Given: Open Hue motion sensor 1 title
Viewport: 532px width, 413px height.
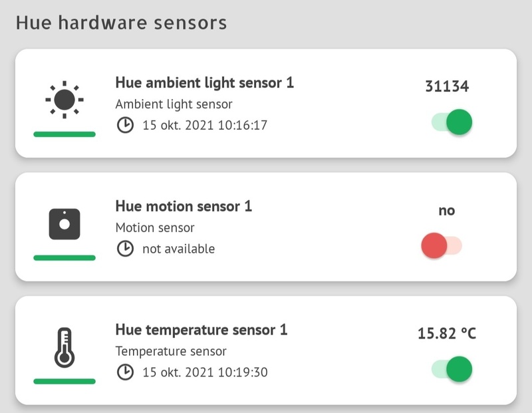Looking at the screenshot, I should (x=184, y=206).
